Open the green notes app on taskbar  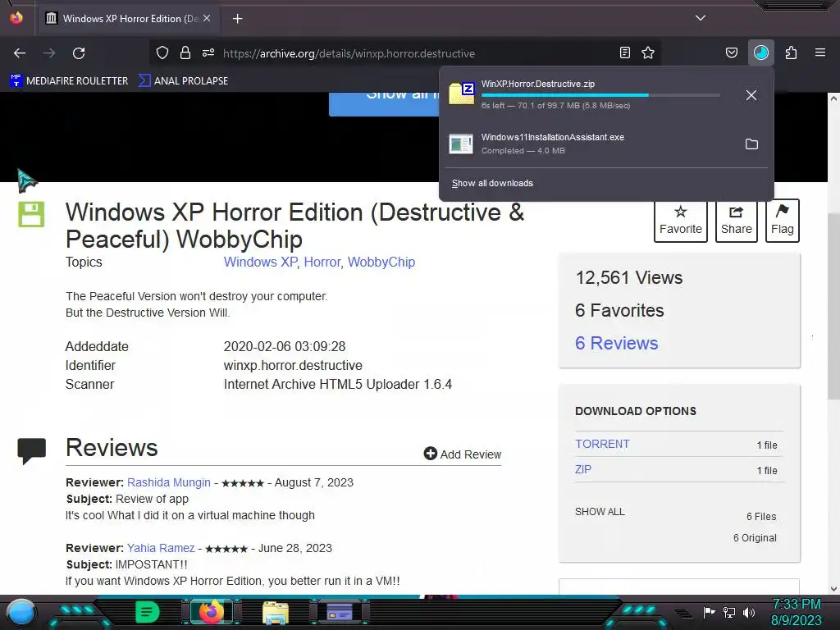tap(147, 612)
